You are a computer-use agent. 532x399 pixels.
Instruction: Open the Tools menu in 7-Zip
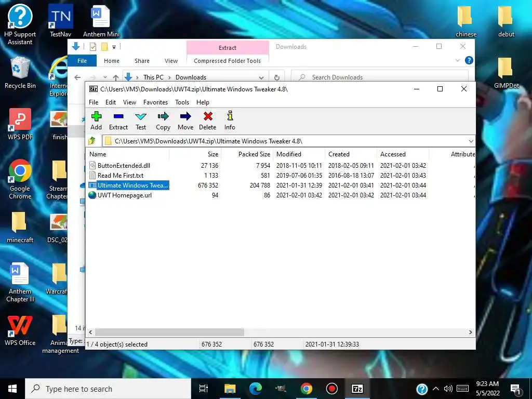tap(182, 102)
